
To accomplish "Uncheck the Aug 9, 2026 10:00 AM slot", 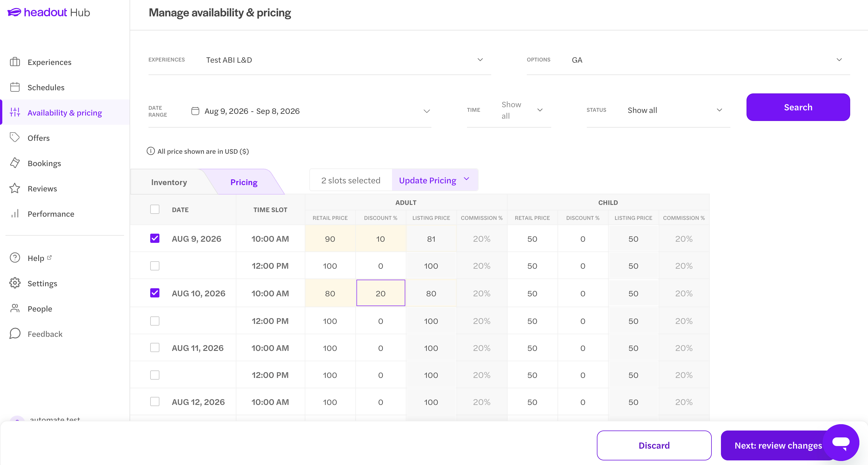I will click(x=155, y=239).
